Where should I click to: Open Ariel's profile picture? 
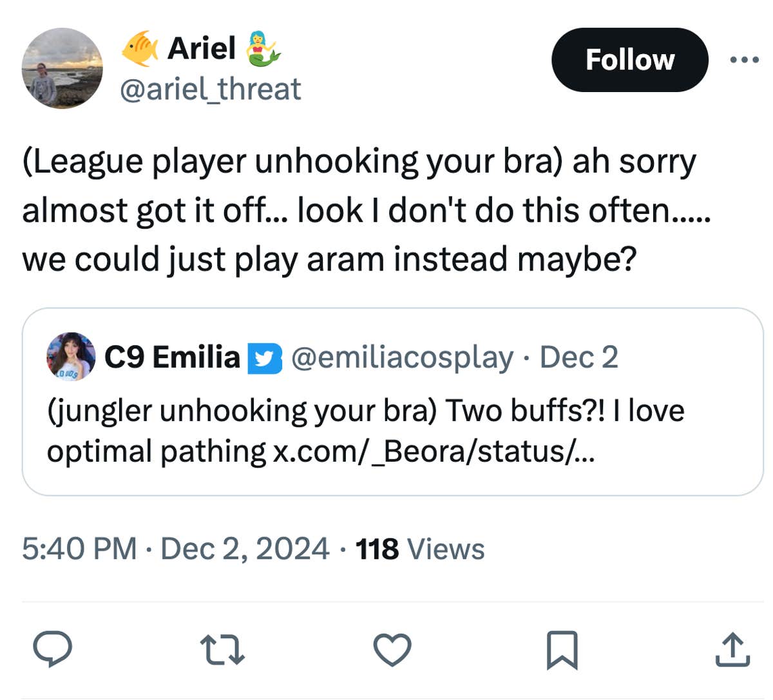[62, 68]
